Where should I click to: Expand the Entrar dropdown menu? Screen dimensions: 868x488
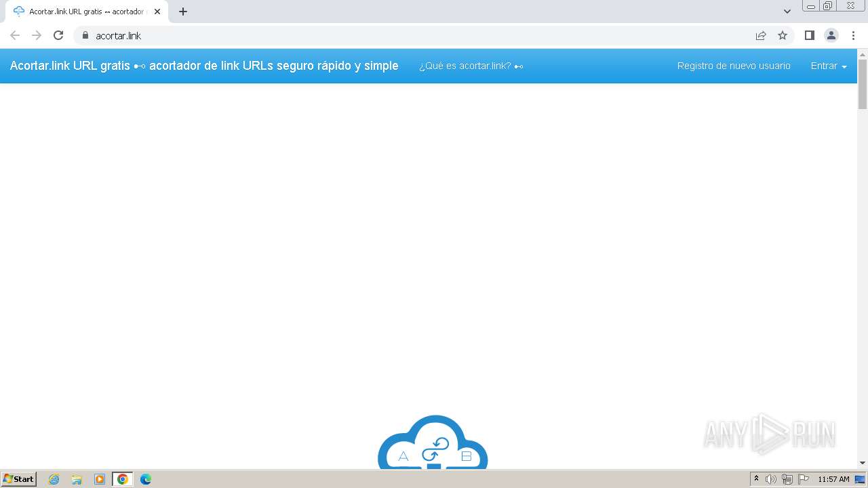829,66
